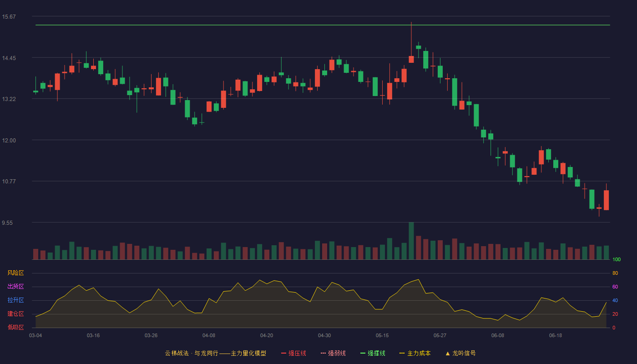Click the 9.55 price axis label
The width and height of the screenshot is (637, 364).
[7, 223]
